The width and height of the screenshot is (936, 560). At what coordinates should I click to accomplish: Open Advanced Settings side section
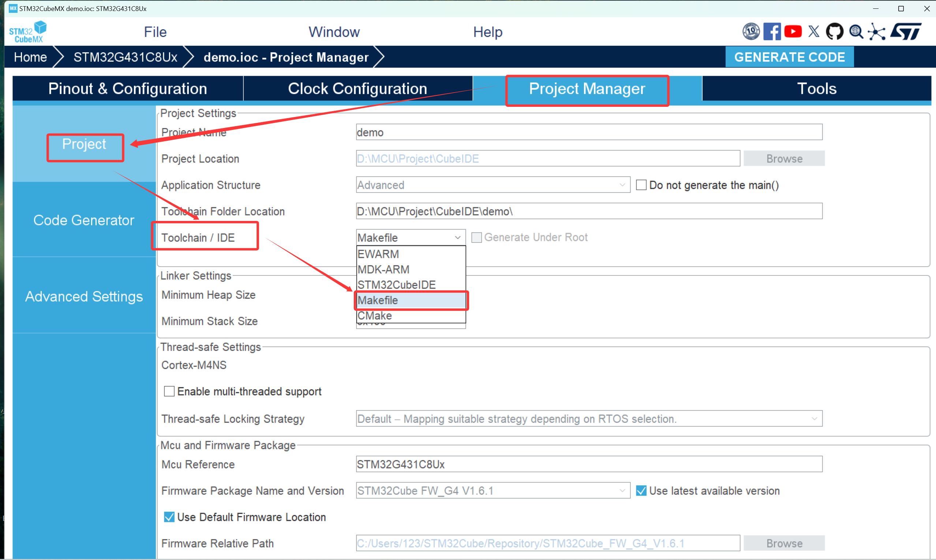84,296
